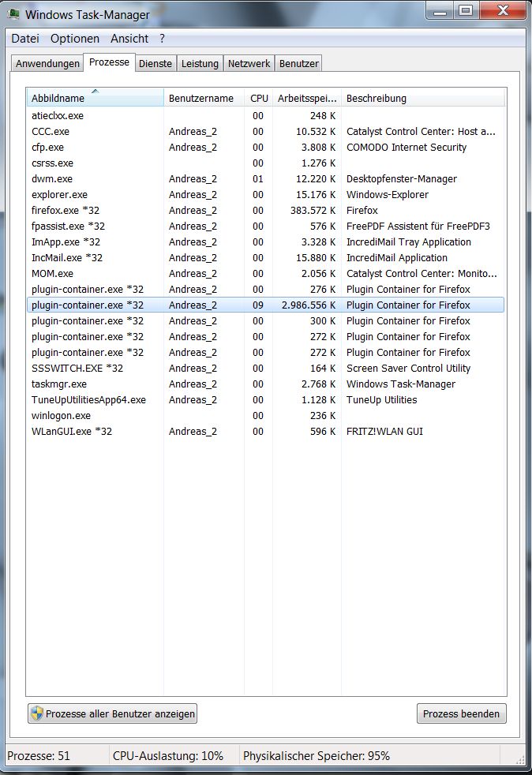Click CPU-Auslastung: 10% in status bar
The width and height of the screenshot is (532, 775).
click(x=168, y=756)
